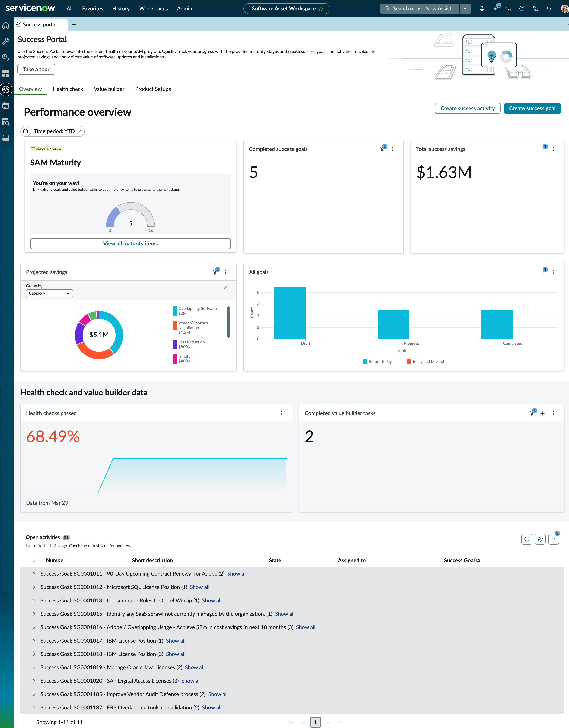Expand Success Goal SG0001187 ERP Overlapping group
569x728 pixels.
[x=34, y=707]
